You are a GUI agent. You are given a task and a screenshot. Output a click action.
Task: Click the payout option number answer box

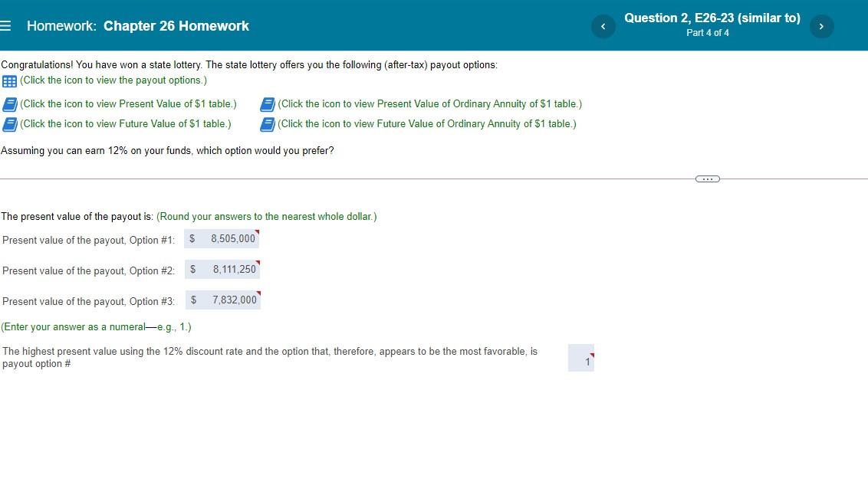pos(581,357)
